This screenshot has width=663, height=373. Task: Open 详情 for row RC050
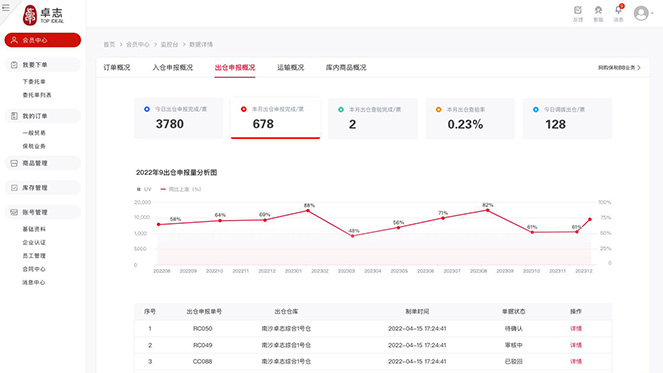576,329
